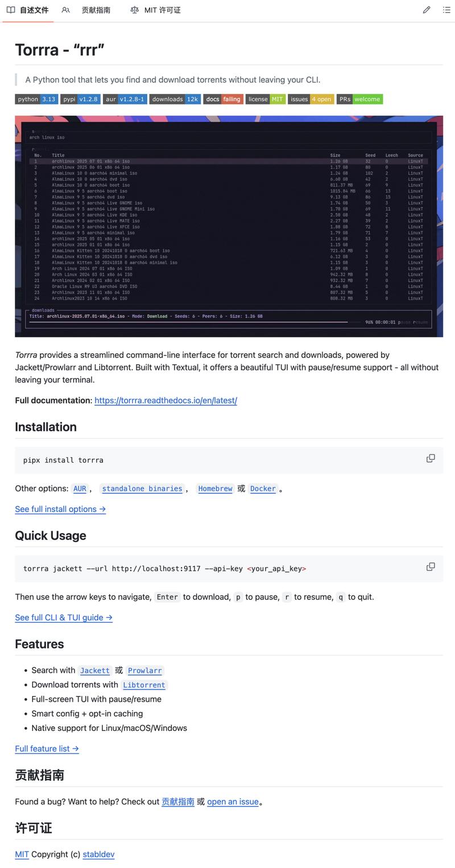Click the pencil edit README icon
Screen dimensions: 455x868
[427, 10]
